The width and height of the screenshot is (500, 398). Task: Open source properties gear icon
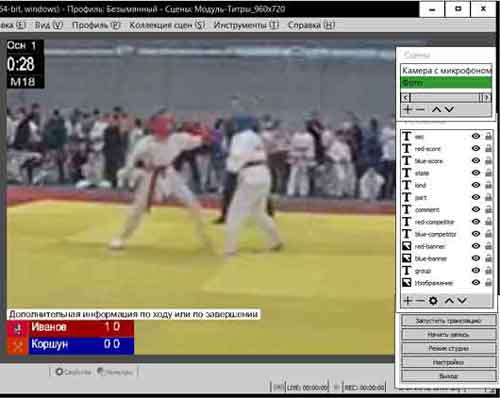tap(433, 301)
